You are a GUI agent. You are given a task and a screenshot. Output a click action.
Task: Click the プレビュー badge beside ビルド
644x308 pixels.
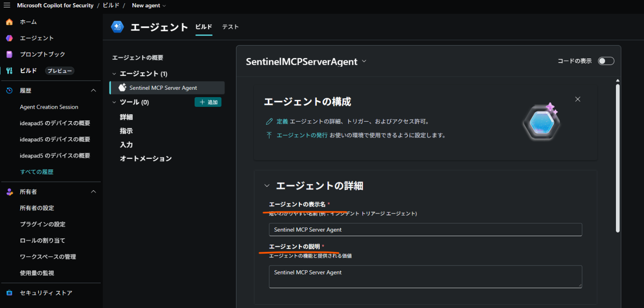point(60,71)
